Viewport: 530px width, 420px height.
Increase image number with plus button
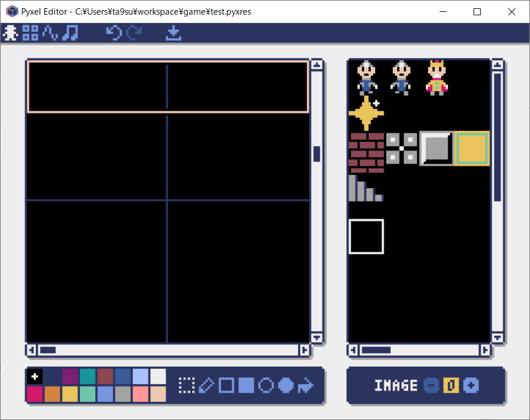pyautogui.click(x=471, y=385)
